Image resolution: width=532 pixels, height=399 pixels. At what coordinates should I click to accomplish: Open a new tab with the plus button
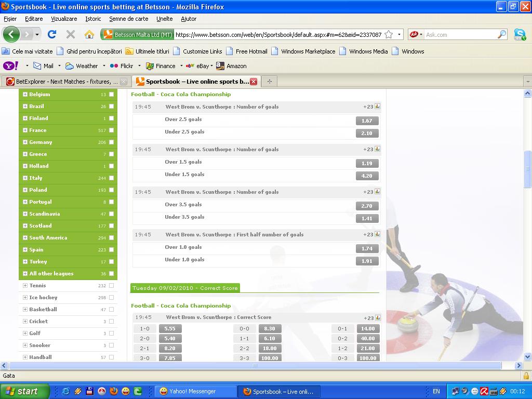270,82
